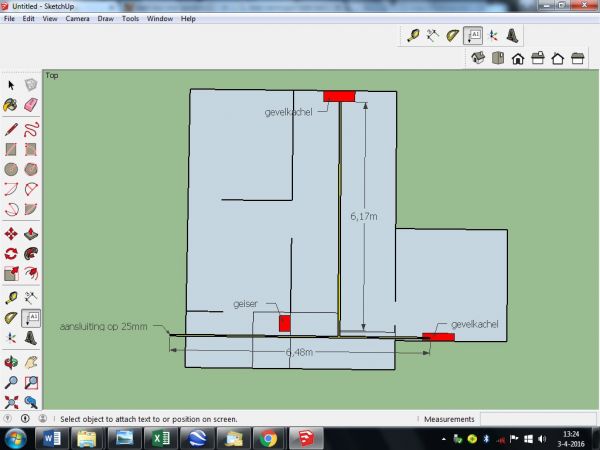Open Google Earth from the taskbar

coord(197,439)
